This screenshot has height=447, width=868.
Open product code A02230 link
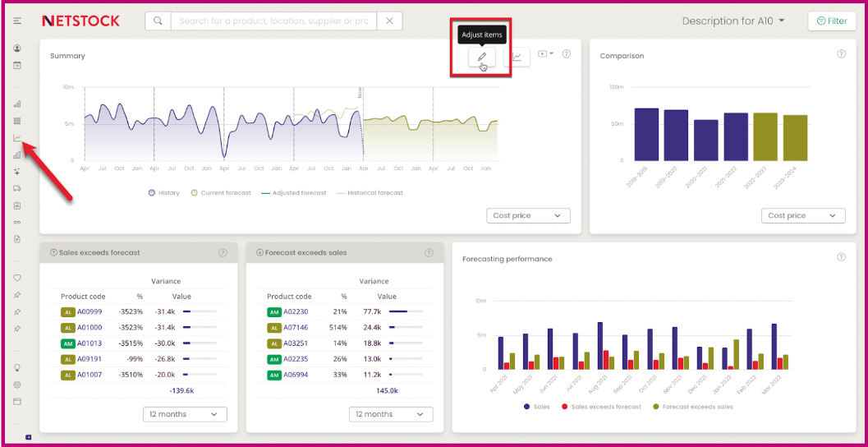296,312
